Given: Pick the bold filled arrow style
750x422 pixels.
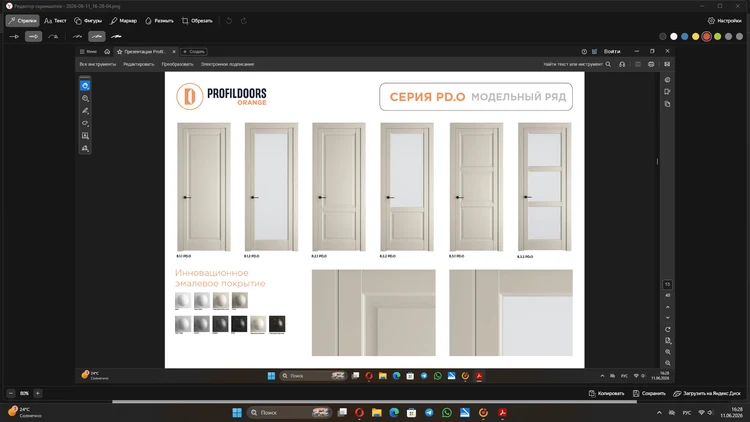Looking at the screenshot, I should pyautogui.click(x=33, y=36).
